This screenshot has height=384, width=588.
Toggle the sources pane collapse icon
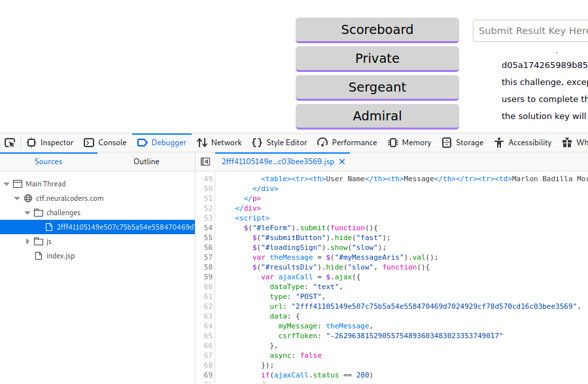[x=205, y=162]
